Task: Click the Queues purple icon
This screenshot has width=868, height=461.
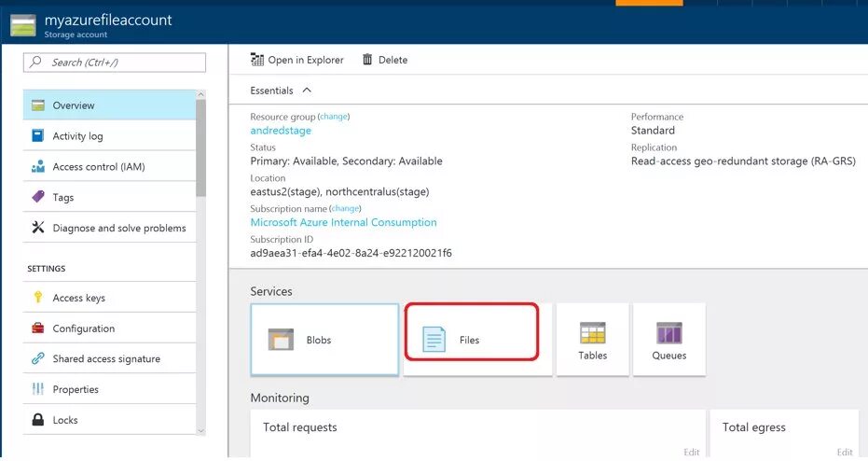Action: [x=668, y=333]
